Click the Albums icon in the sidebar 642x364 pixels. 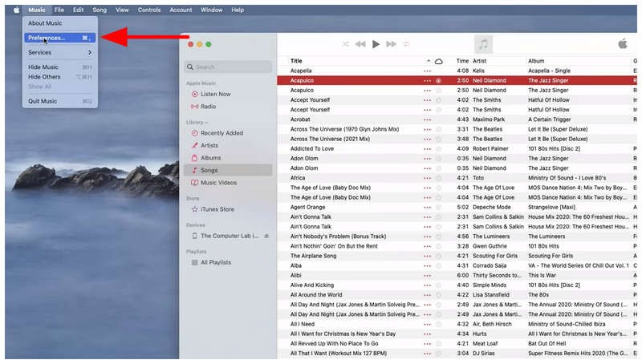[x=194, y=158]
